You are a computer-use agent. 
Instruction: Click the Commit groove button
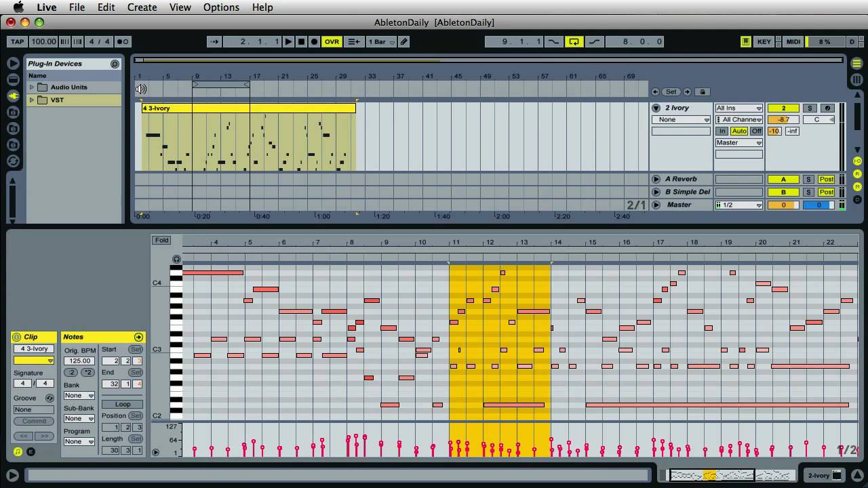coord(34,421)
